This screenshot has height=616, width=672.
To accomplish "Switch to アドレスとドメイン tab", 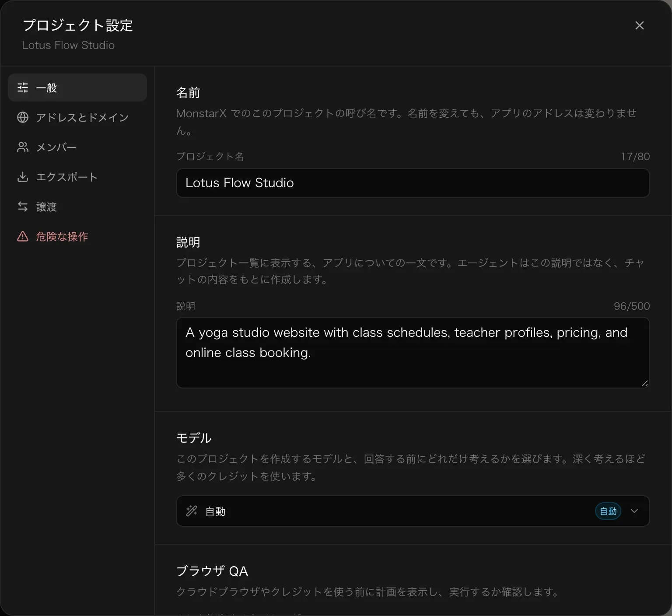I will [77, 117].
